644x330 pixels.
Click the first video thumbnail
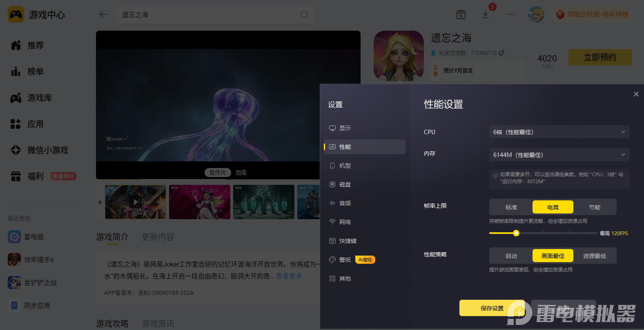click(x=136, y=202)
